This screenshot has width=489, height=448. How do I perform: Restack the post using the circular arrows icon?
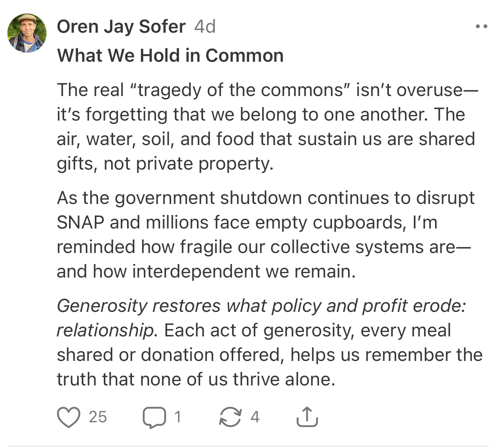click(230, 417)
